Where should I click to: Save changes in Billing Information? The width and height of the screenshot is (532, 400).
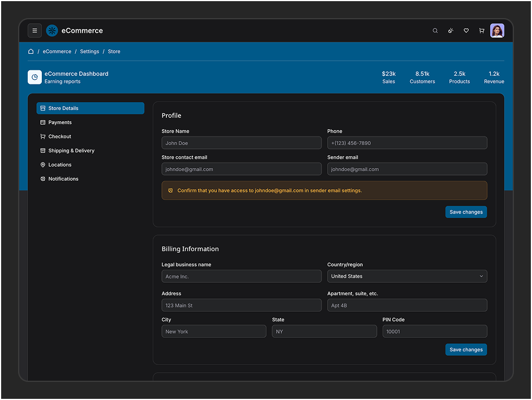[466, 350]
